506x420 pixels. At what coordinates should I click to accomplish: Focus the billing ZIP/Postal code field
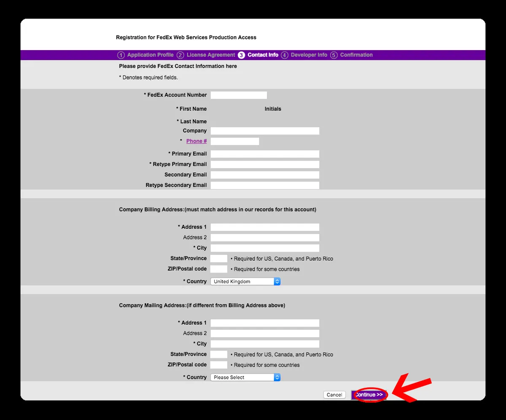click(219, 269)
